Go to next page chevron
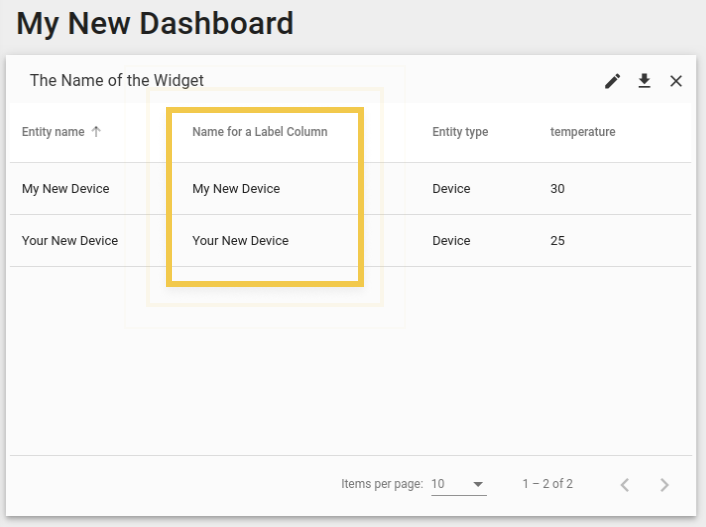The height and width of the screenshot is (527, 706). click(664, 485)
